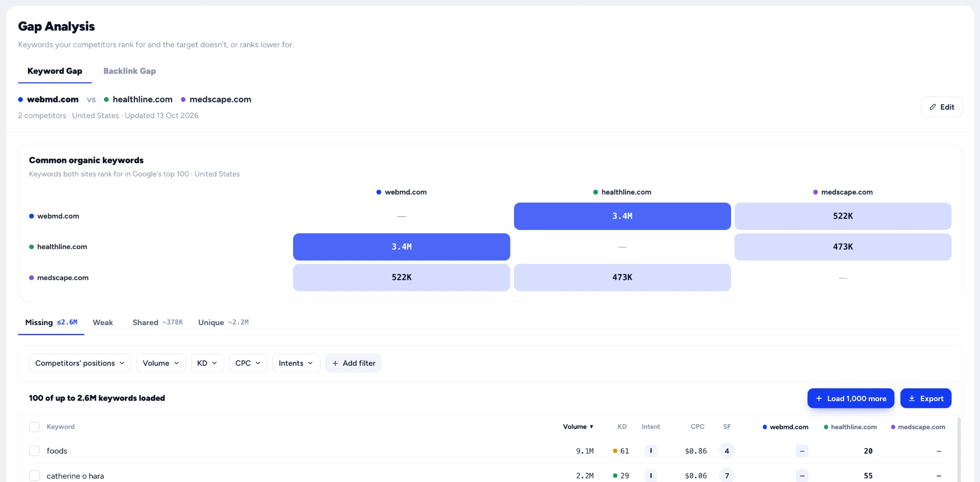Click the keywords table vertical scrollbar
The image size is (980, 482).
pyautogui.click(x=959, y=449)
